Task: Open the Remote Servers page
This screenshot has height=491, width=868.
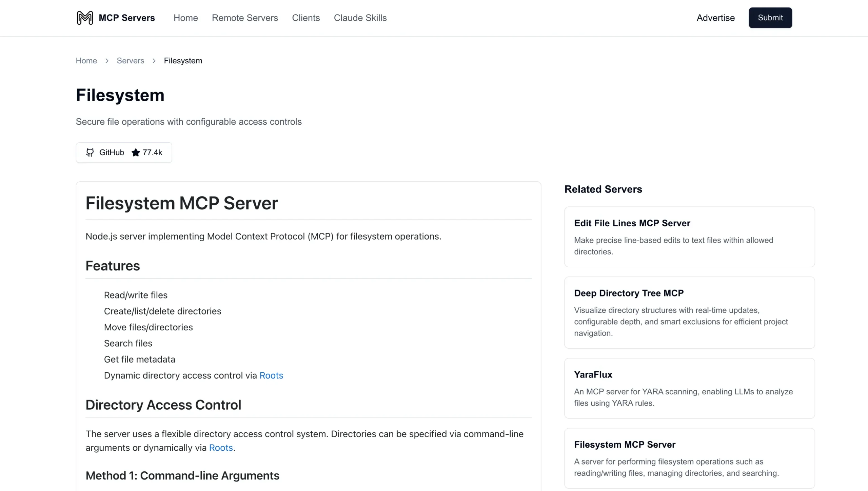Action: click(245, 18)
